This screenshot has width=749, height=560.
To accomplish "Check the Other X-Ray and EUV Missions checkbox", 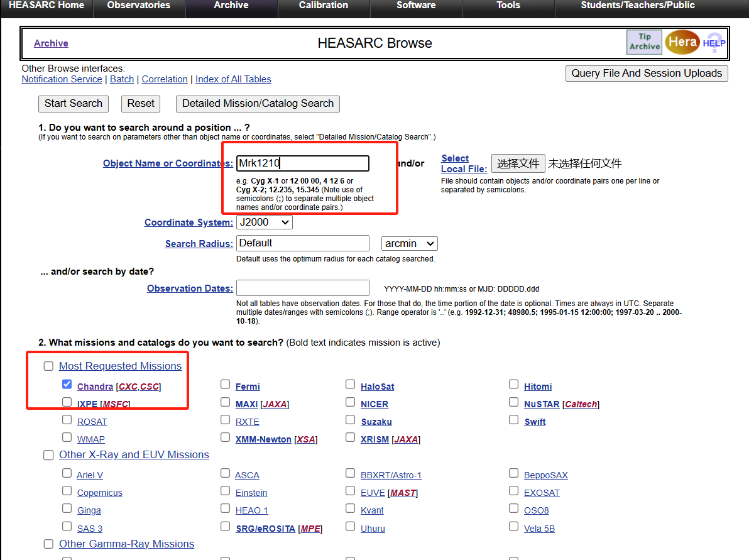I will coord(48,455).
